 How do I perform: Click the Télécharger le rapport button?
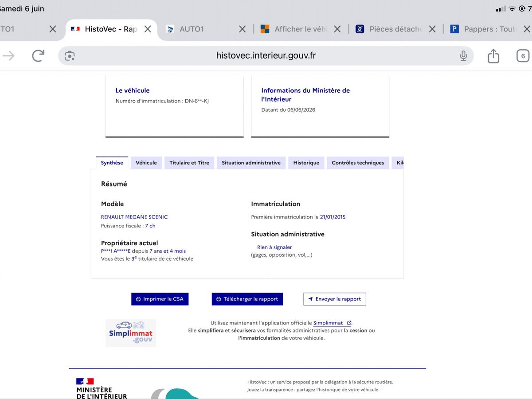coord(247,299)
